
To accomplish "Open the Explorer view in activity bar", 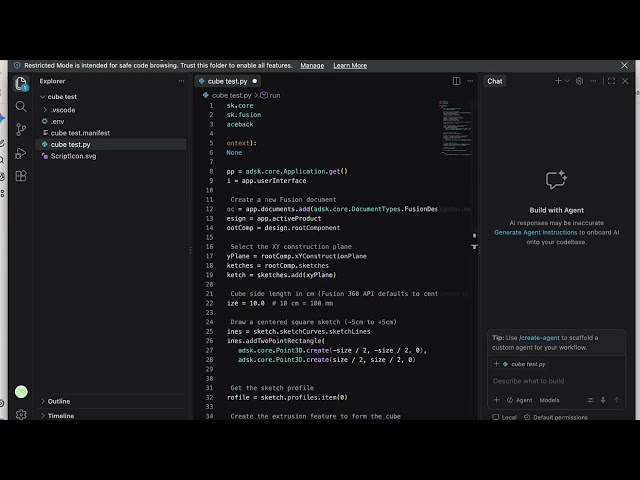I will [x=21, y=84].
